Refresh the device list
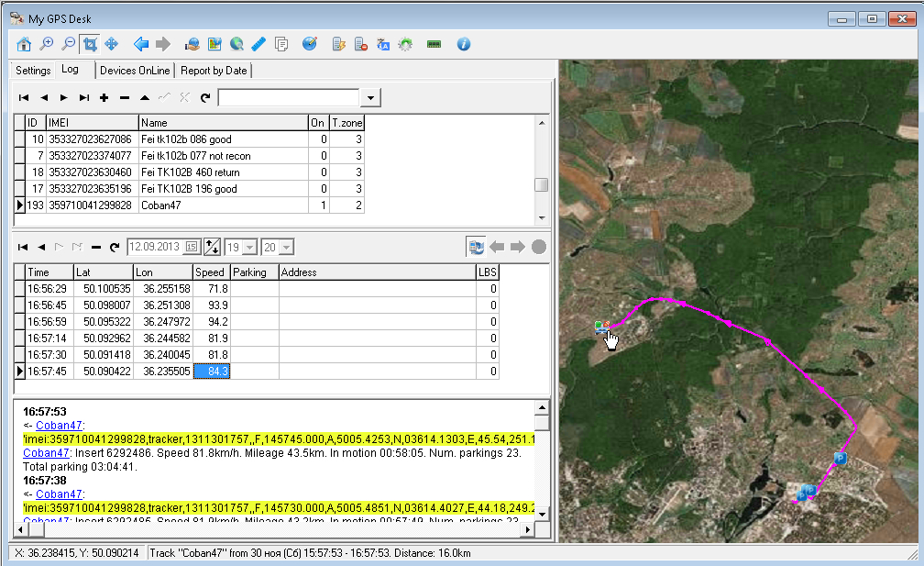 coord(205,98)
